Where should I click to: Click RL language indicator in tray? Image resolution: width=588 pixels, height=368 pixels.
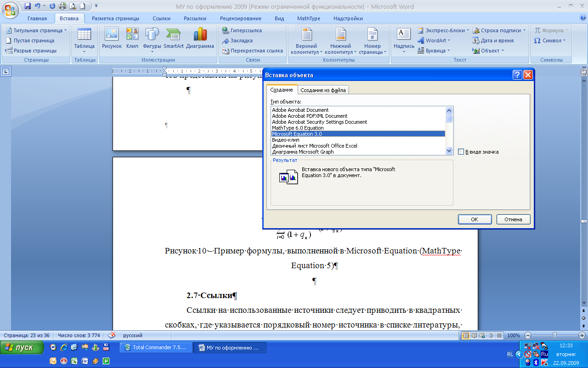pos(510,354)
